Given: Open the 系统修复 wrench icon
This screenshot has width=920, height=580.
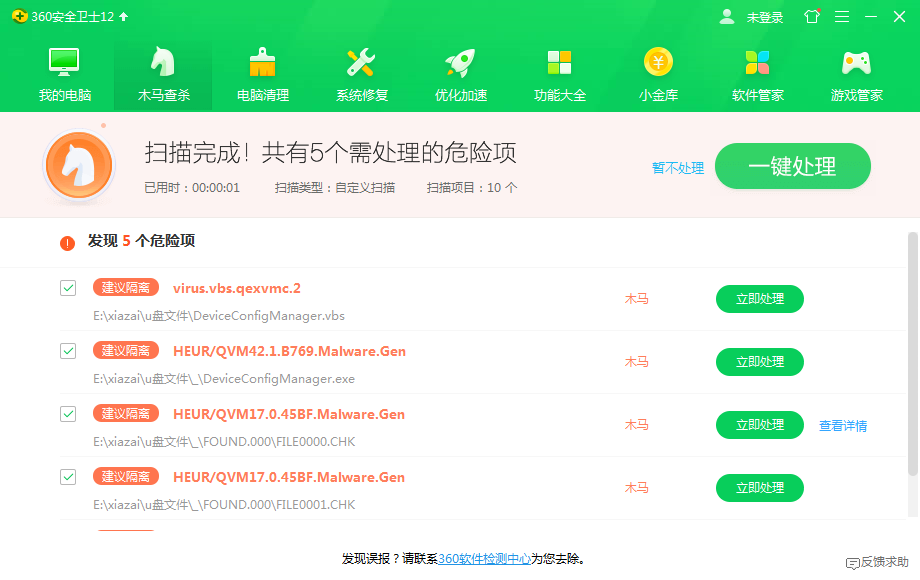Looking at the screenshot, I should (361, 62).
